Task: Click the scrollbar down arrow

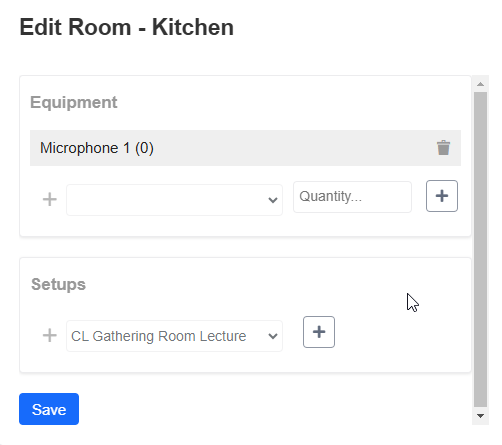Action: [480, 416]
